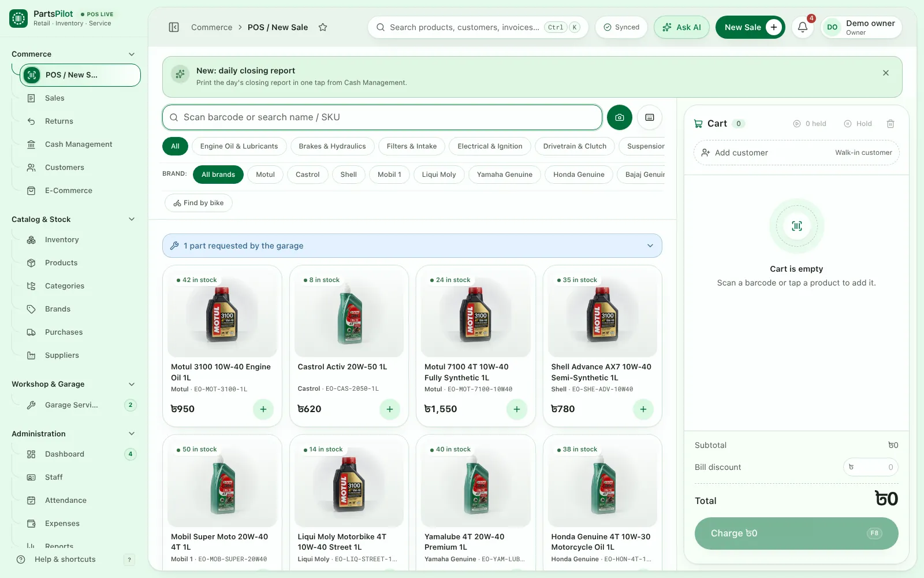
Task: Open camera barcode scanner
Action: coord(620,117)
